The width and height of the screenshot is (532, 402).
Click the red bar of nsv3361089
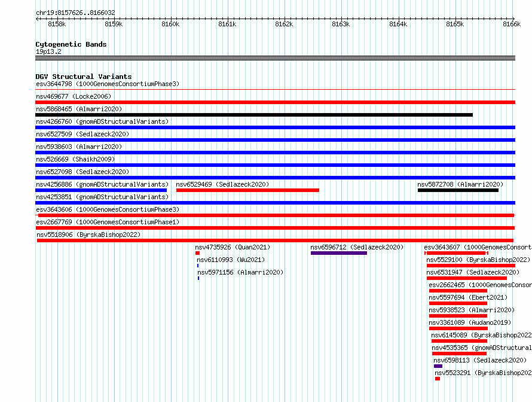click(x=458, y=328)
